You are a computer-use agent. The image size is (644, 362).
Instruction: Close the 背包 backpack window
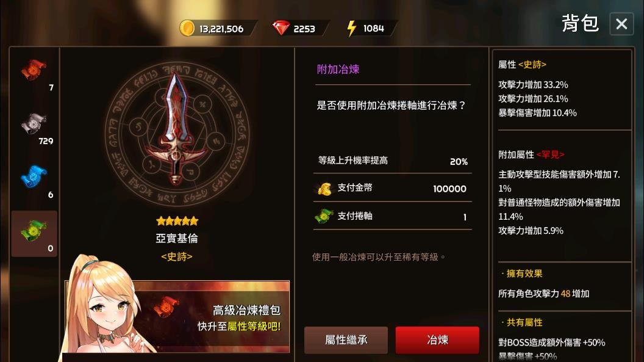(621, 24)
